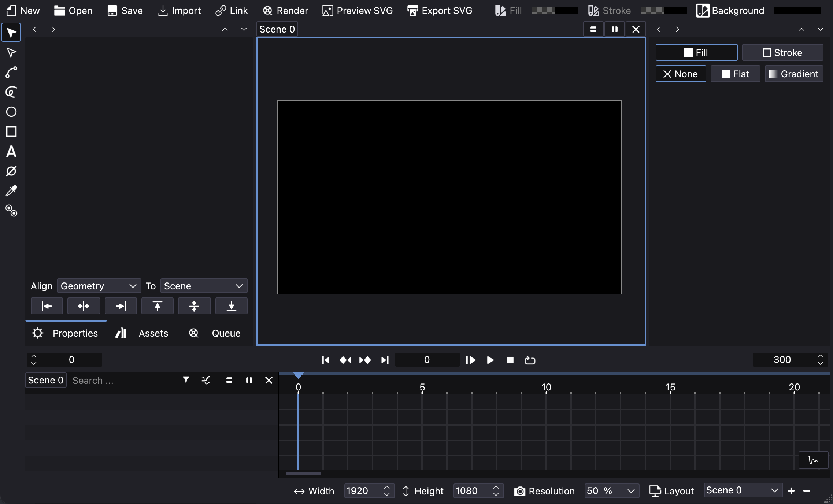
Task: Select the Text tool
Action: [11, 152]
